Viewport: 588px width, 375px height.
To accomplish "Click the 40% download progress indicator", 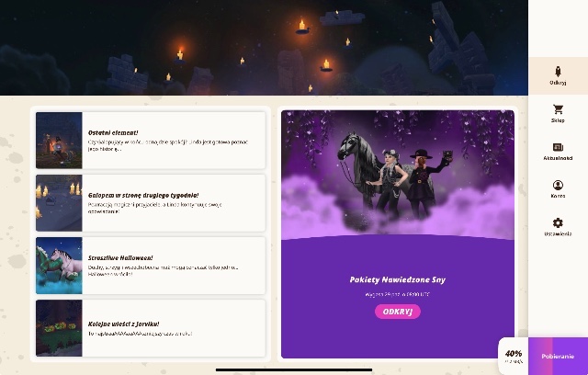I will (x=514, y=357).
